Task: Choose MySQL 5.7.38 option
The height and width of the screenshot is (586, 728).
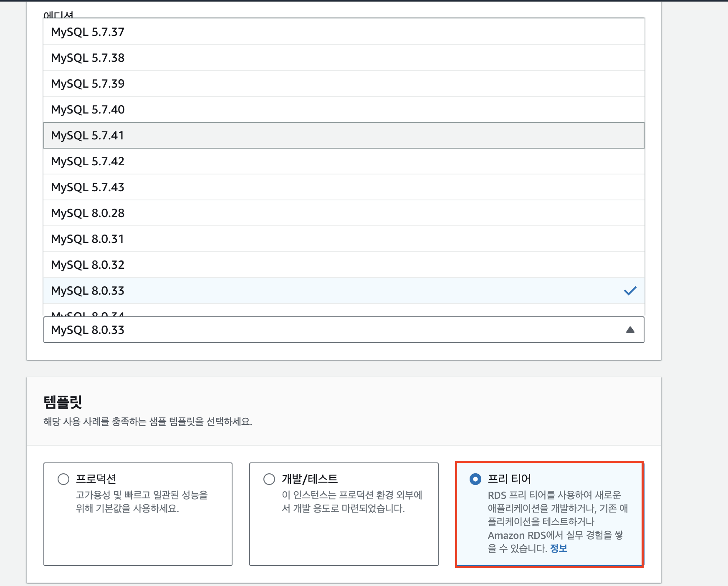Action: click(x=344, y=58)
